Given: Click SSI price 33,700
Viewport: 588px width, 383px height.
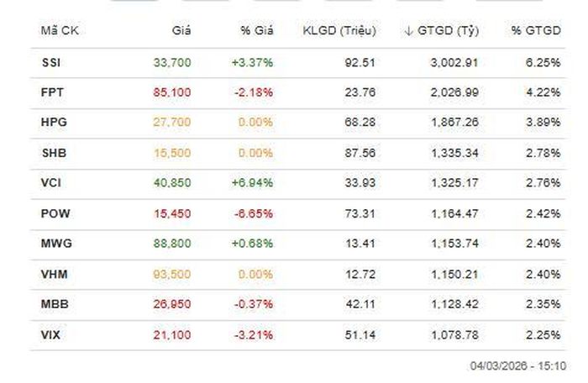Looking at the screenshot, I should (172, 61).
